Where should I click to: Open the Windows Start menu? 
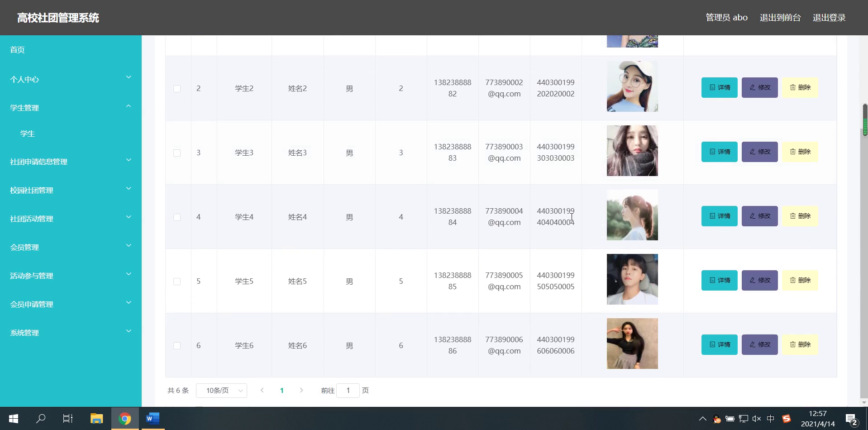pyautogui.click(x=14, y=419)
